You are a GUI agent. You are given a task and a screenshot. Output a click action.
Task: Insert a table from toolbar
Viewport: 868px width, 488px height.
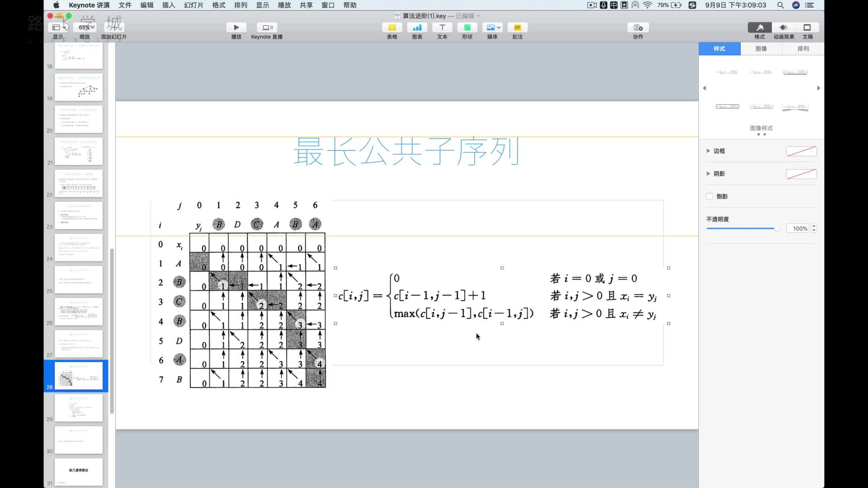392,28
